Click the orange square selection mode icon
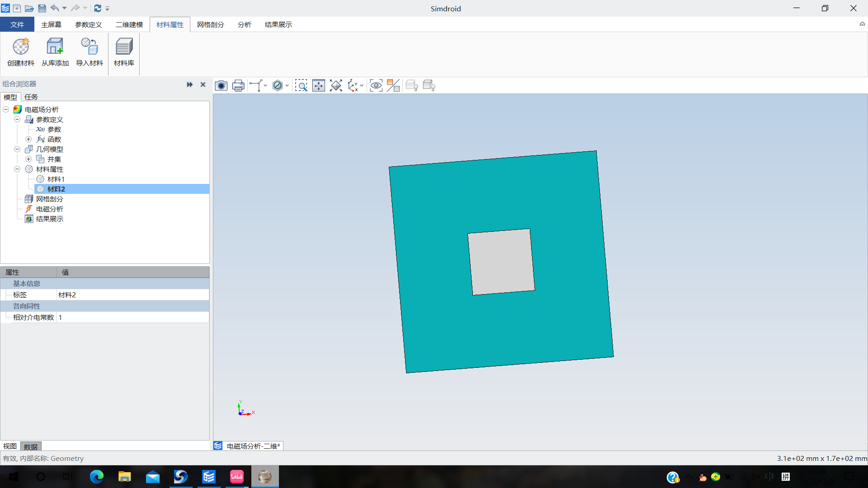Viewport: 868px width, 488px height. 393,85
